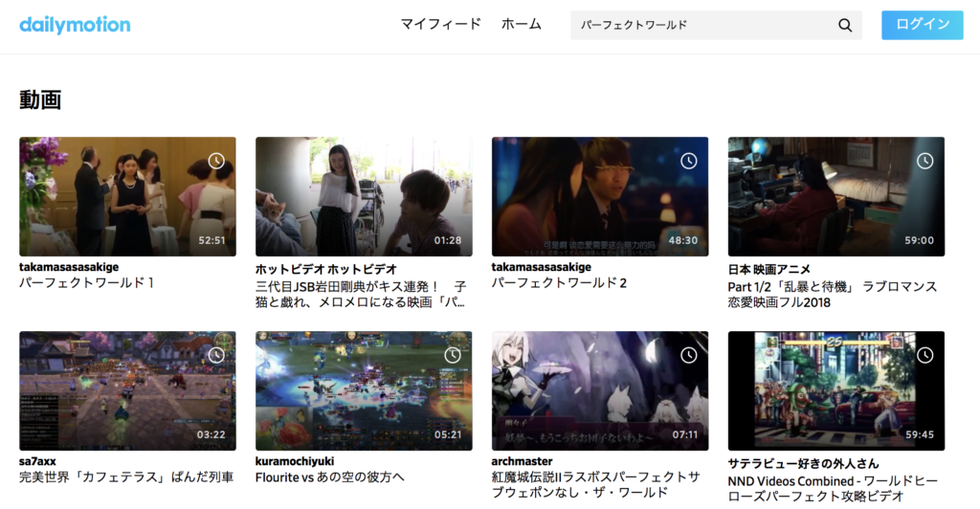The width and height of the screenshot is (980, 509).
Task: Click the title パーフェクトワールド 1
Action: click(x=86, y=283)
